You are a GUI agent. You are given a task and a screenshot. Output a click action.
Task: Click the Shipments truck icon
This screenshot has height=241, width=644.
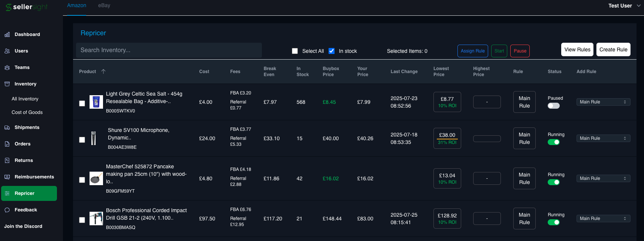coord(7,127)
